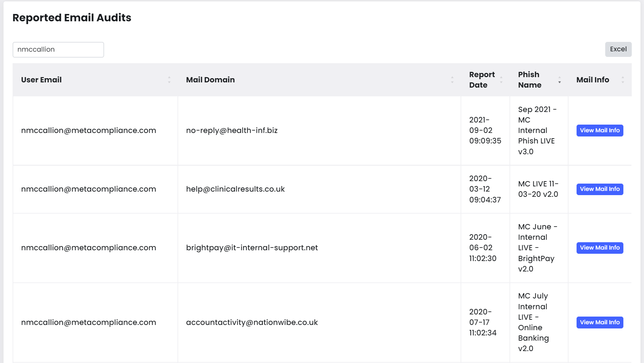Image resolution: width=644 pixels, height=363 pixels.
Task: Export the table using Excel button
Action: [618, 49]
